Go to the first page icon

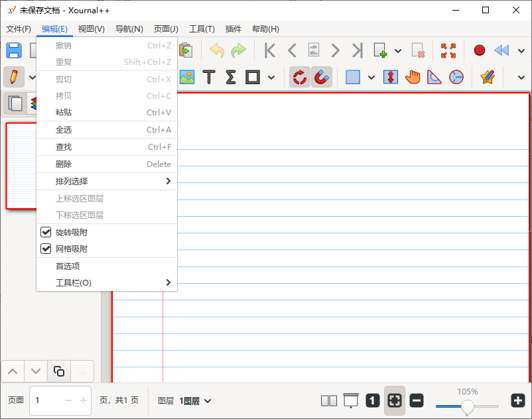point(270,50)
